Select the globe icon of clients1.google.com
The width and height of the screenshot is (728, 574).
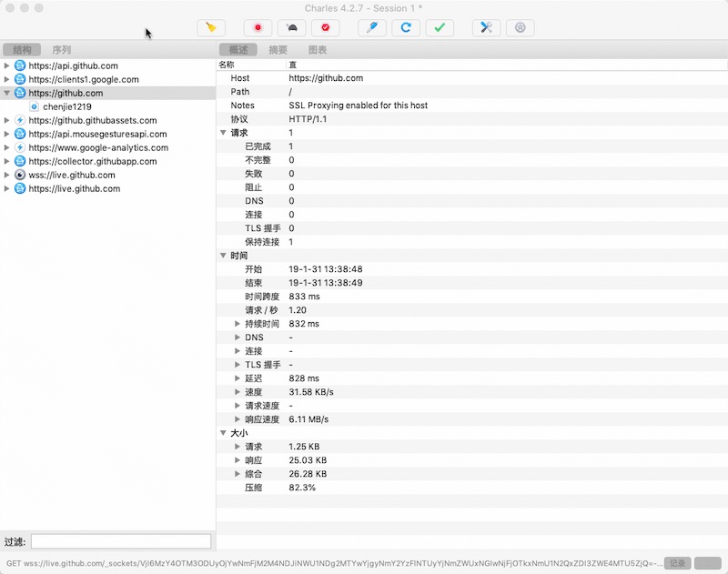(x=20, y=79)
